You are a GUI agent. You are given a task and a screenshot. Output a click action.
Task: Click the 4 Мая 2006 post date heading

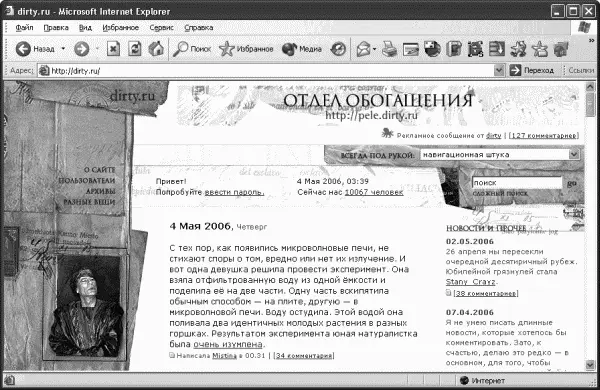[200, 226]
